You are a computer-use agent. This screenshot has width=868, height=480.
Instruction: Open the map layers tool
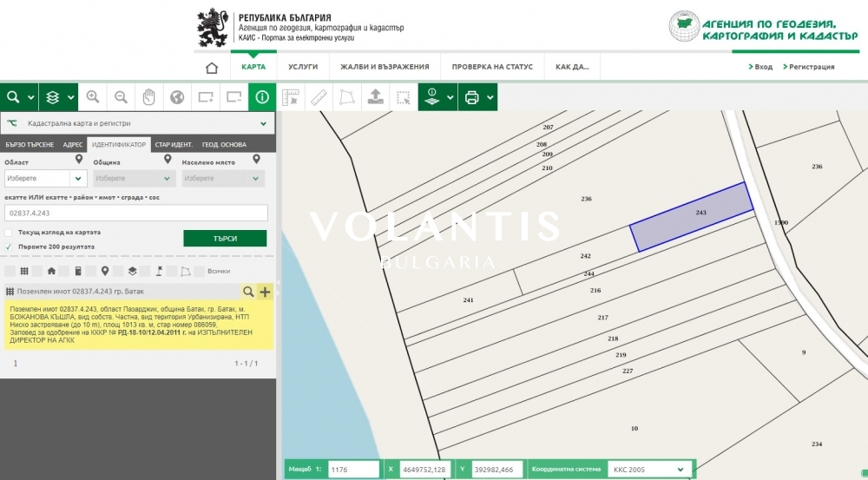[53, 97]
